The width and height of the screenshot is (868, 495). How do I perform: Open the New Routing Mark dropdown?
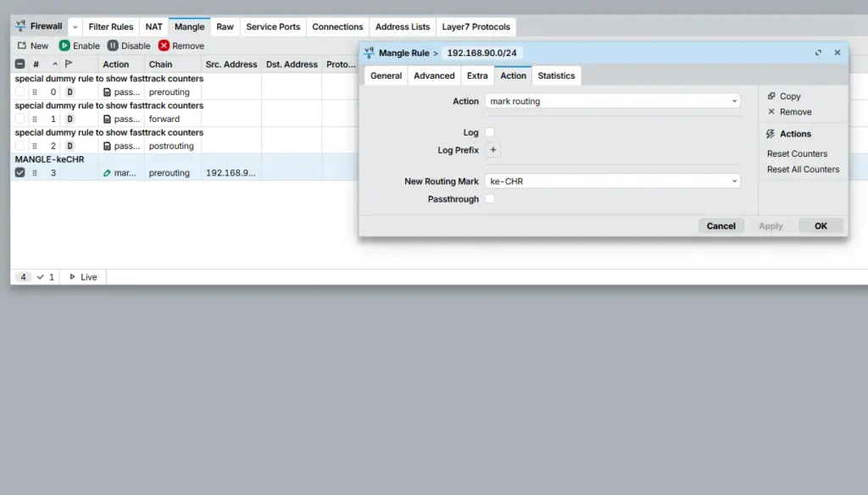pos(612,181)
